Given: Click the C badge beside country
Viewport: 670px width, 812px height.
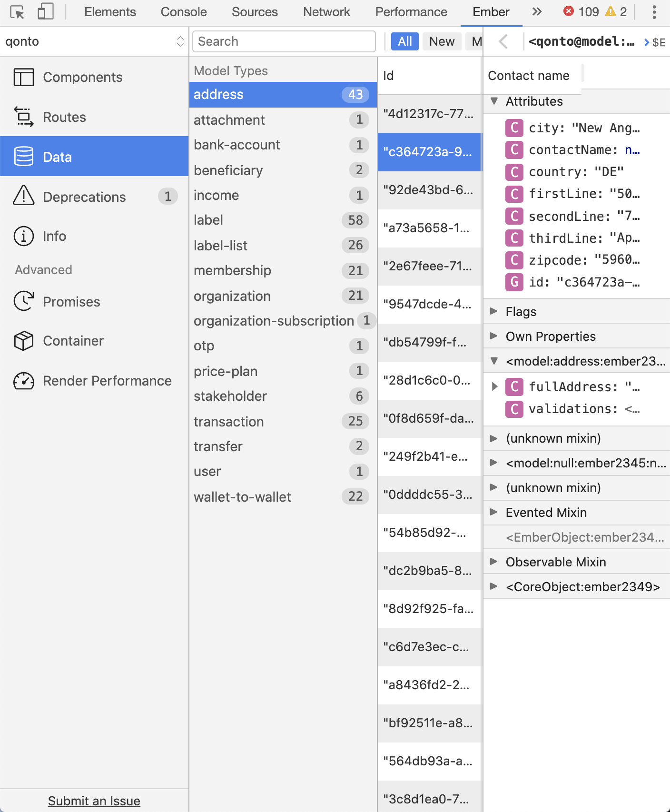Looking at the screenshot, I should (514, 171).
